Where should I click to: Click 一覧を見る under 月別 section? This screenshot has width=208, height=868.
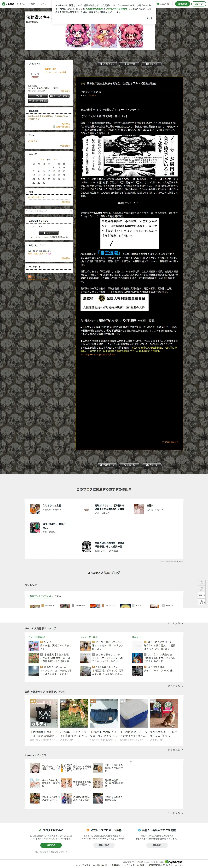[65, 202]
